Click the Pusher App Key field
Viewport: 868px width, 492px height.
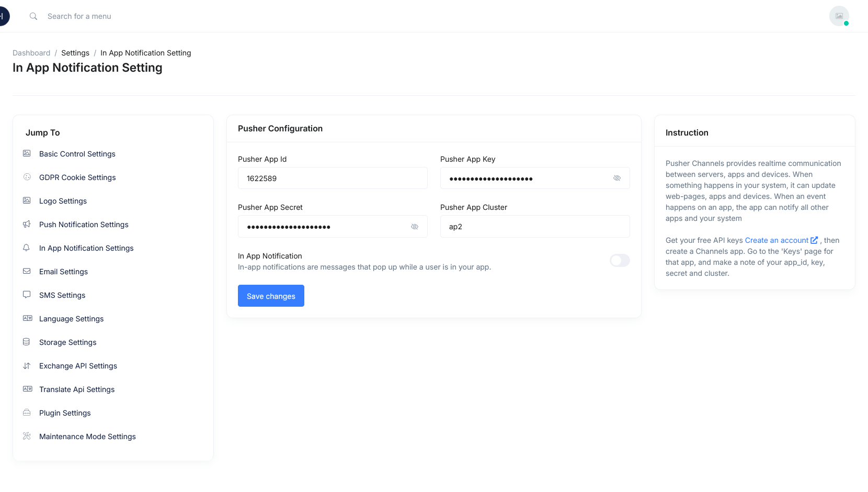(535, 178)
